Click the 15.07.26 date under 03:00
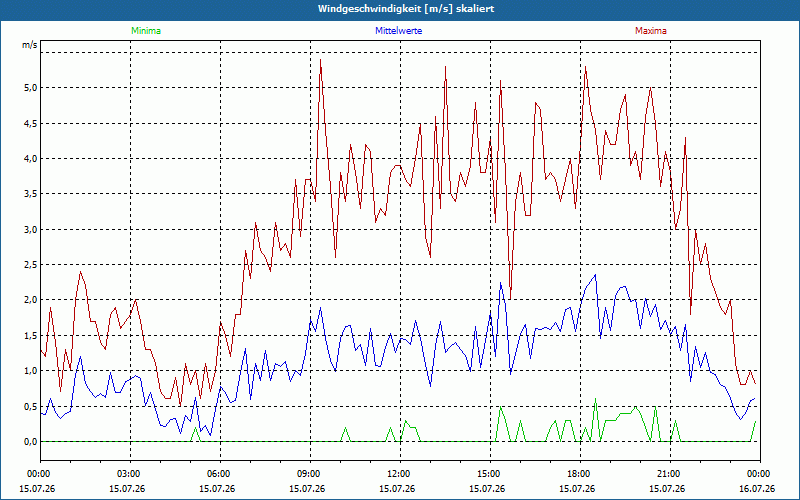Image resolution: width=800 pixels, height=500 pixels. (127, 489)
